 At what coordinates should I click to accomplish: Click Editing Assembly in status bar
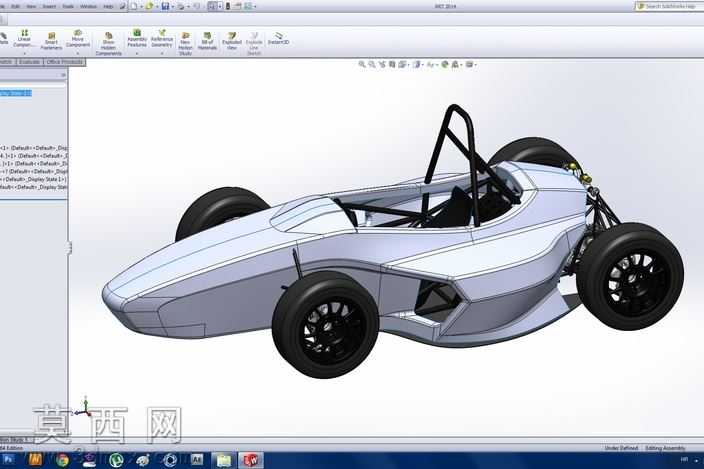coord(665,448)
